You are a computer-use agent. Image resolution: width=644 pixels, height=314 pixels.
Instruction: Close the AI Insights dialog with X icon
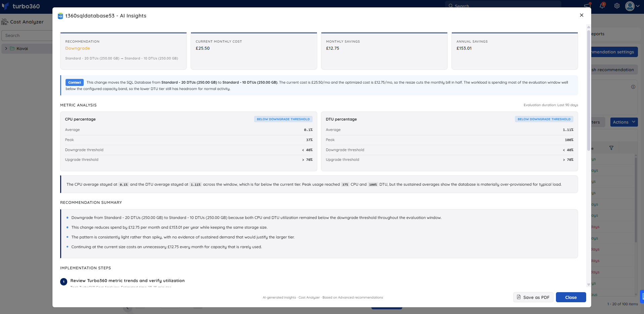click(x=581, y=15)
